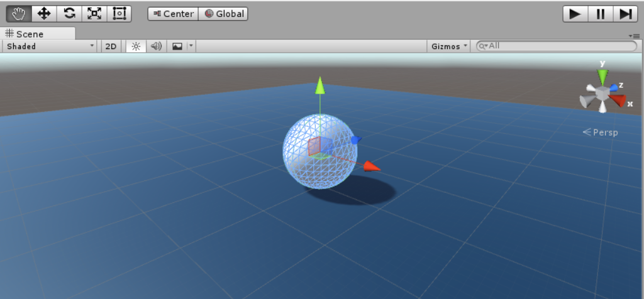Switch to the Scene tab
This screenshot has width=644, height=299.
[x=37, y=34]
